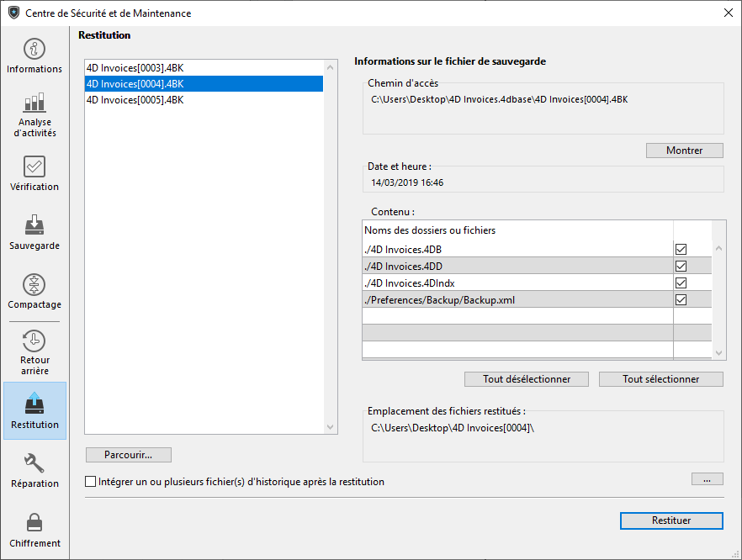Image resolution: width=742 pixels, height=560 pixels.
Task: Open the restore location ellipsis button
Action: [x=707, y=479]
